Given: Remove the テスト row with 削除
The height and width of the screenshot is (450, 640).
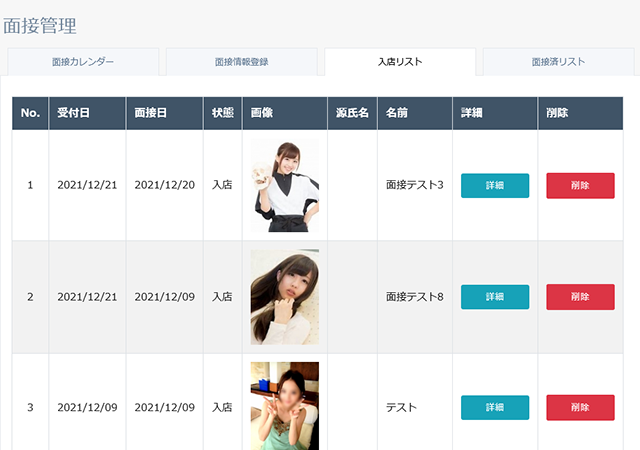Looking at the screenshot, I should point(580,408).
